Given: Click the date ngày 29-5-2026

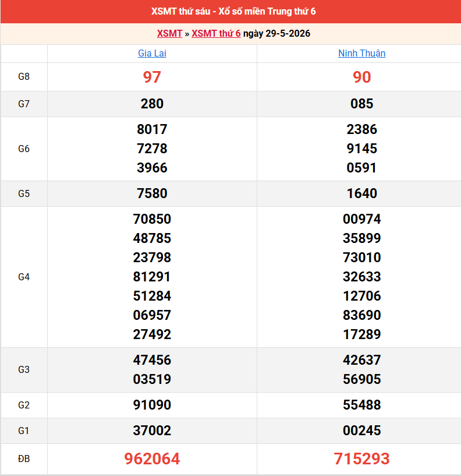Looking at the screenshot, I should coord(276,33).
